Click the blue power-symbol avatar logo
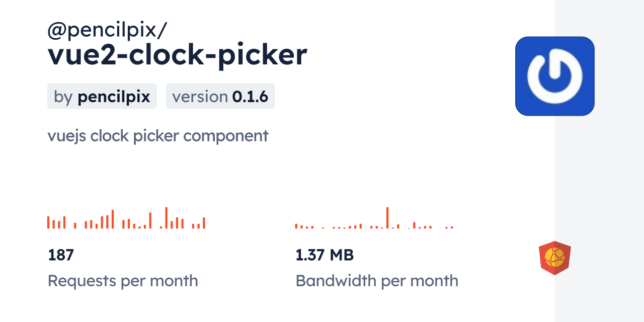The image size is (644, 322). coord(554,76)
